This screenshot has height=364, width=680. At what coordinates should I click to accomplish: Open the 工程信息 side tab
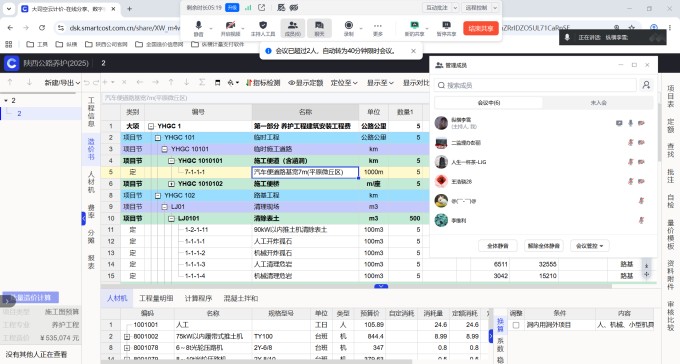pyautogui.click(x=91, y=112)
